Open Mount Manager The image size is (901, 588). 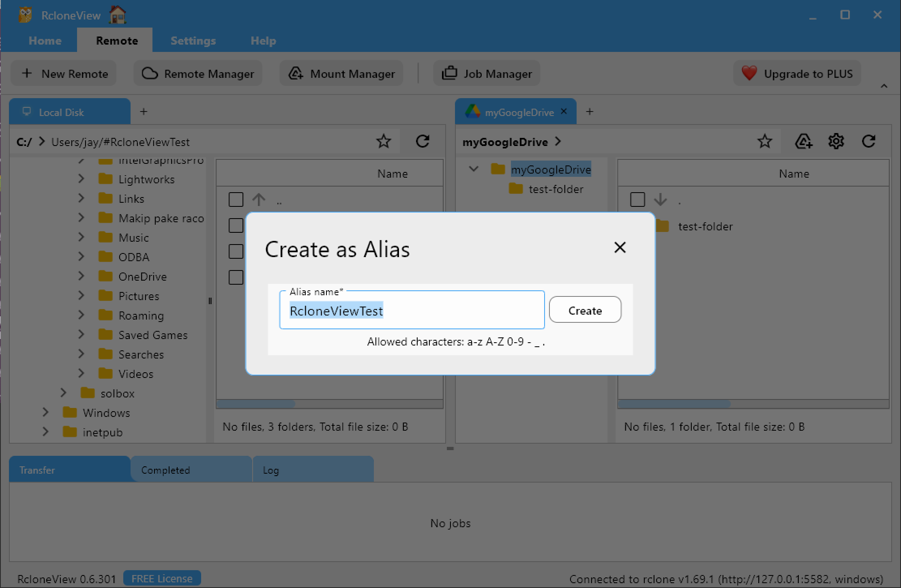coord(341,74)
